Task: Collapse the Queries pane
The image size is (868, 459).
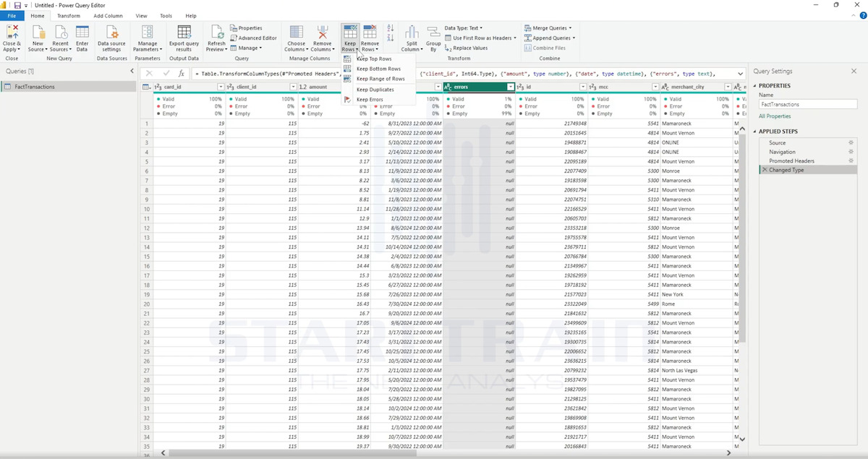Action: pyautogui.click(x=132, y=71)
